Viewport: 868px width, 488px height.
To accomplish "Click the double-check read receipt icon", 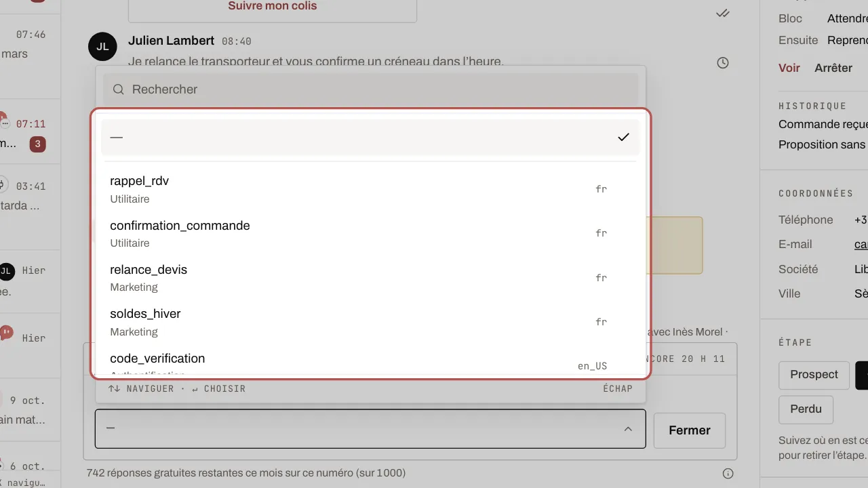I will (723, 13).
